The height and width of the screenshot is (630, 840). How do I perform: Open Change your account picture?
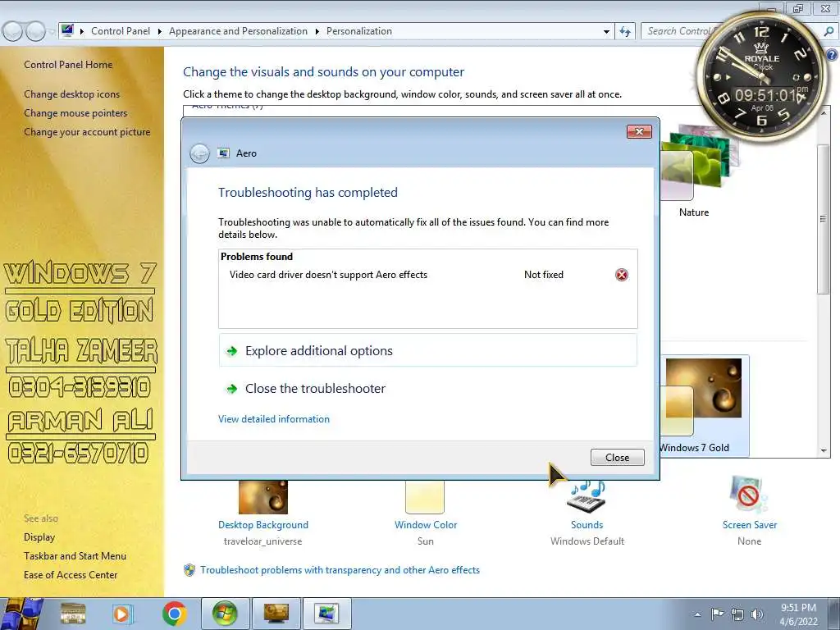pos(87,132)
